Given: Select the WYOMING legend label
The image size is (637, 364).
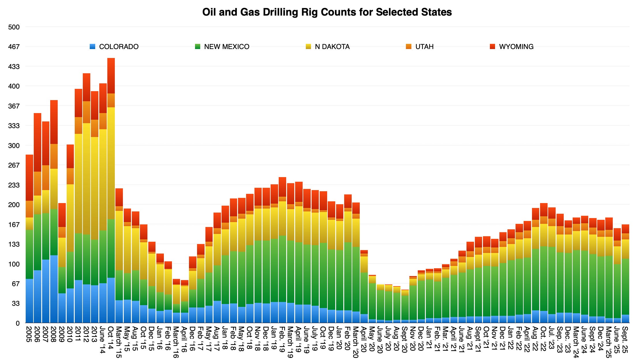Looking at the screenshot, I should [x=516, y=47].
